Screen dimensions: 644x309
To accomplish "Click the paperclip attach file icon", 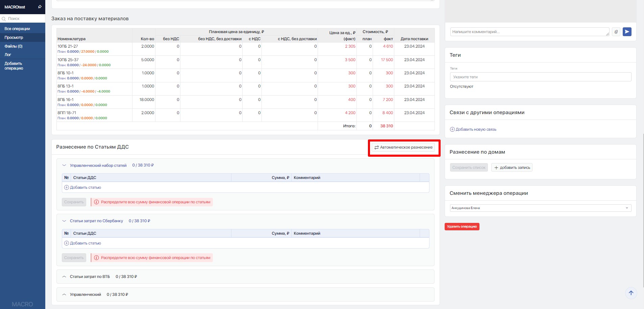I will [x=616, y=32].
